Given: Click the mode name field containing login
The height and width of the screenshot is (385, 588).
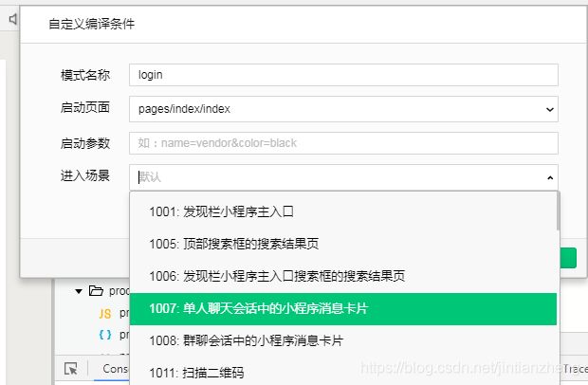Looking at the screenshot, I should pos(343,75).
